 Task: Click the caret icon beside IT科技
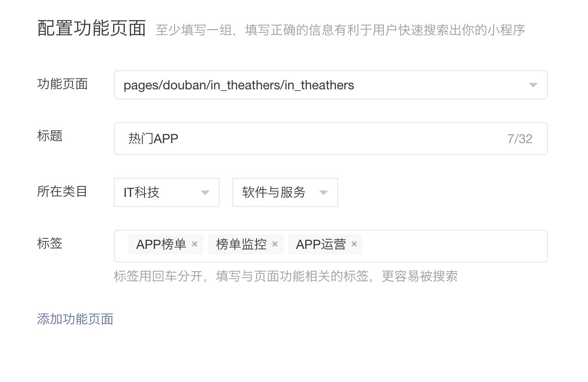coord(205,192)
